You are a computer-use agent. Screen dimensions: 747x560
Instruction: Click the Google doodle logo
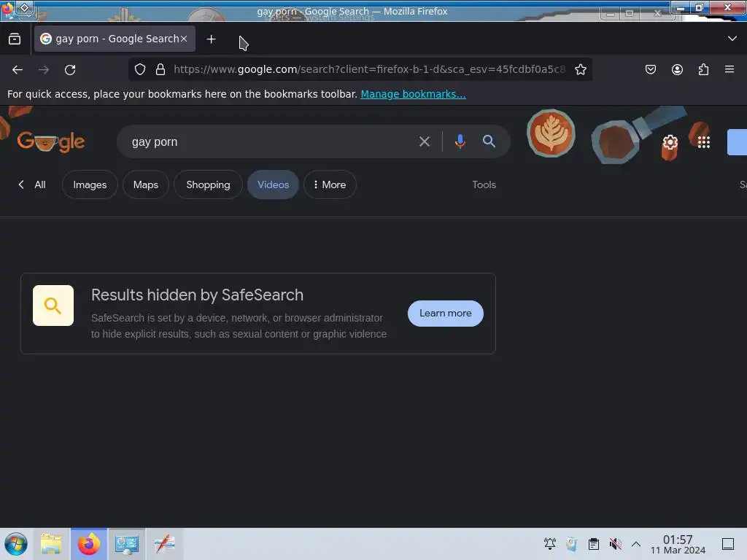(x=51, y=141)
